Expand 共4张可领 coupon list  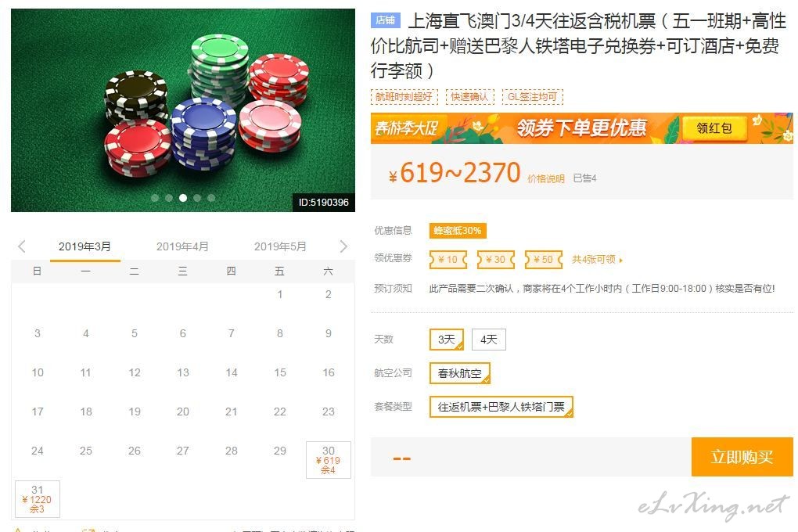(597, 260)
